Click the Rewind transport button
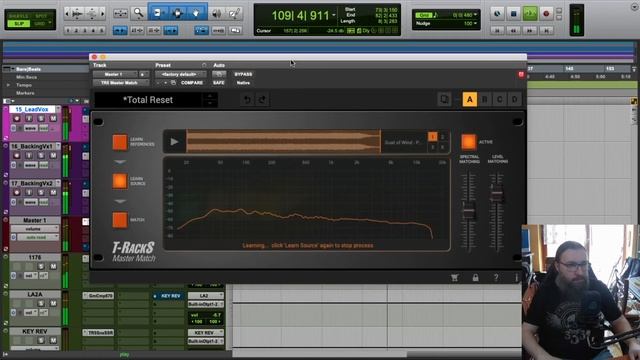The height and width of the screenshot is (360, 640). click(513, 30)
